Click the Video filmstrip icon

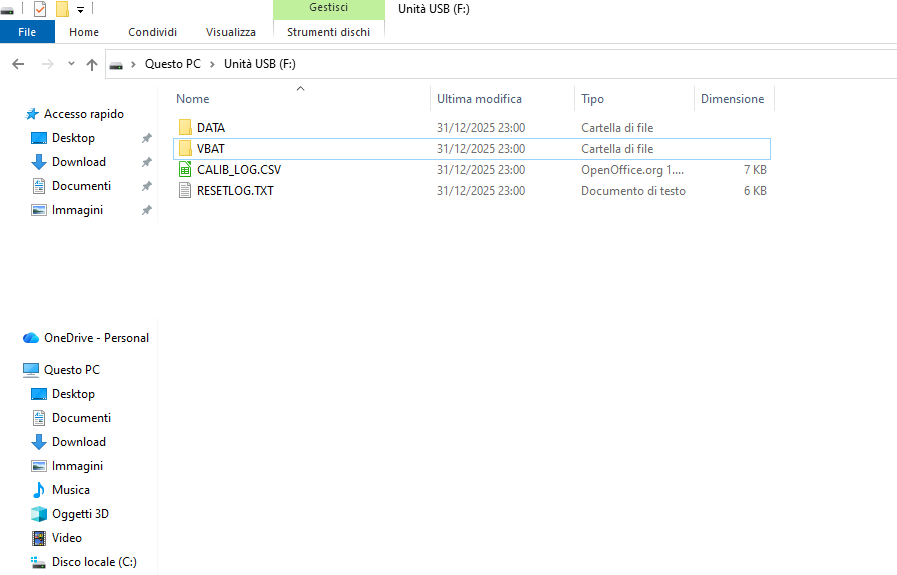tap(38, 538)
